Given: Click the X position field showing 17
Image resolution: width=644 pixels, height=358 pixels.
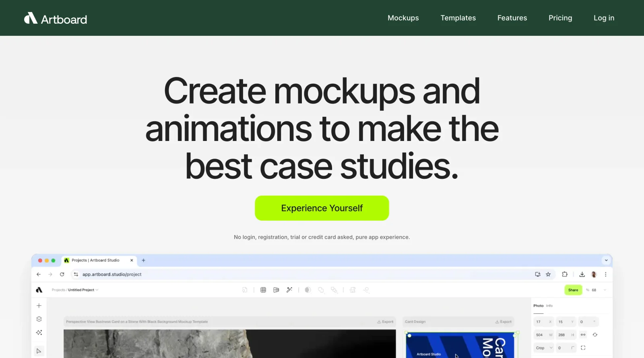Looking at the screenshot, I should tap(543, 322).
